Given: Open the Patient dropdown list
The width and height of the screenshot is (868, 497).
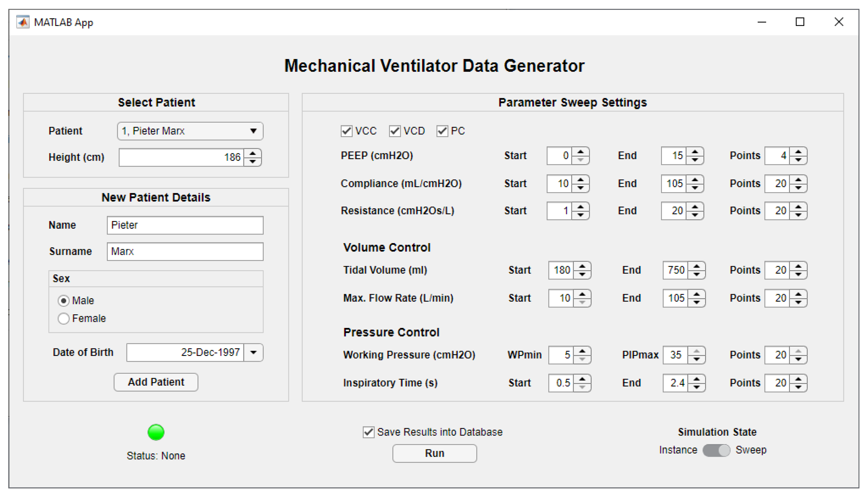Looking at the screenshot, I should 253,131.
